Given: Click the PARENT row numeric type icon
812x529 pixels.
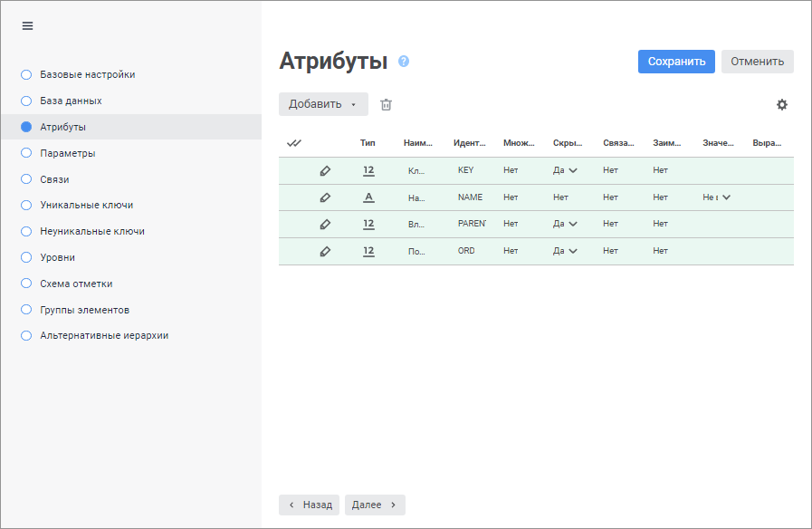Looking at the screenshot, I should (368, 224).
